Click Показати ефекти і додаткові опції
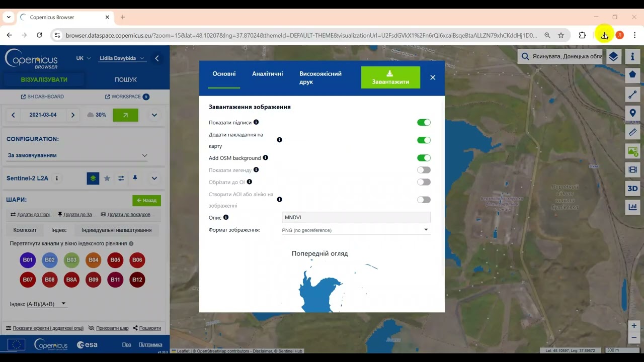The width and height of the screenshot is (644, 362). pos(45,328)
